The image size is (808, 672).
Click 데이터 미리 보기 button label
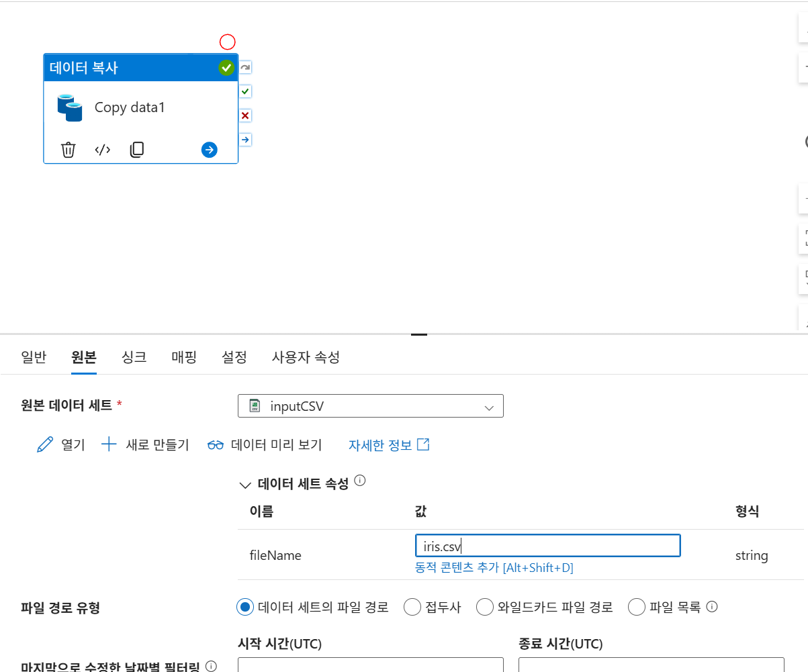(x=277, y=445)
